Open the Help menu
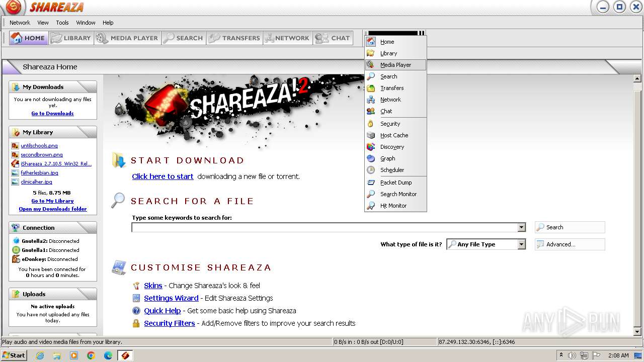644x362 pixels. click(x=108, y=23)
